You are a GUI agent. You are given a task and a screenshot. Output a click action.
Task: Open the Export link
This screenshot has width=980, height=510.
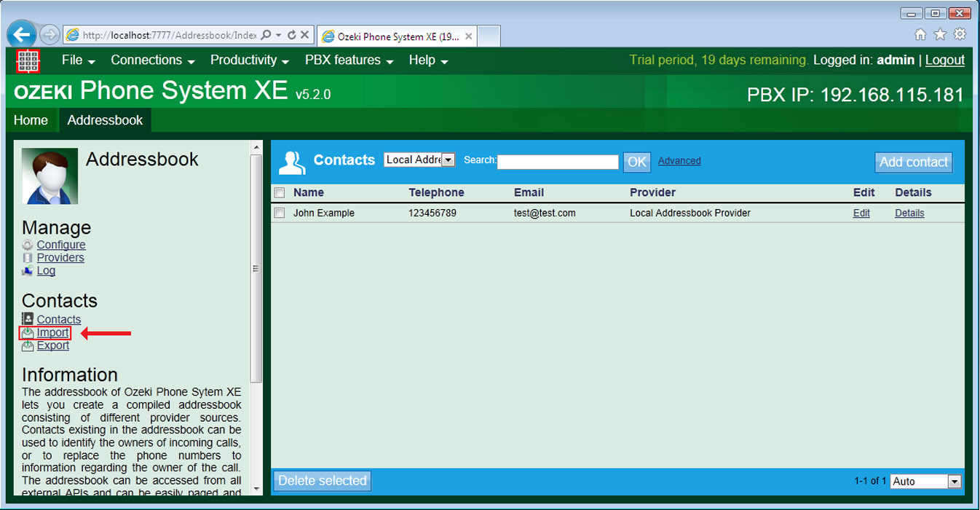pyautogui.click(x=53, y=345)
